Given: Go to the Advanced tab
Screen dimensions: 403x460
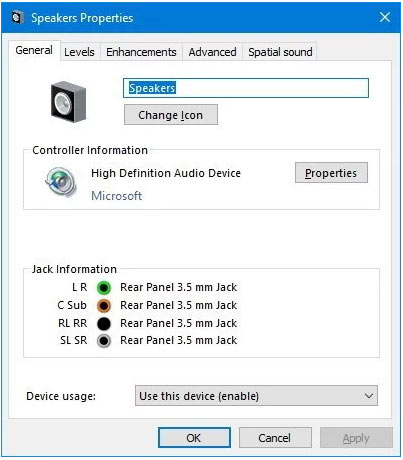Looking at the screenshot, I should click(212, 52).
